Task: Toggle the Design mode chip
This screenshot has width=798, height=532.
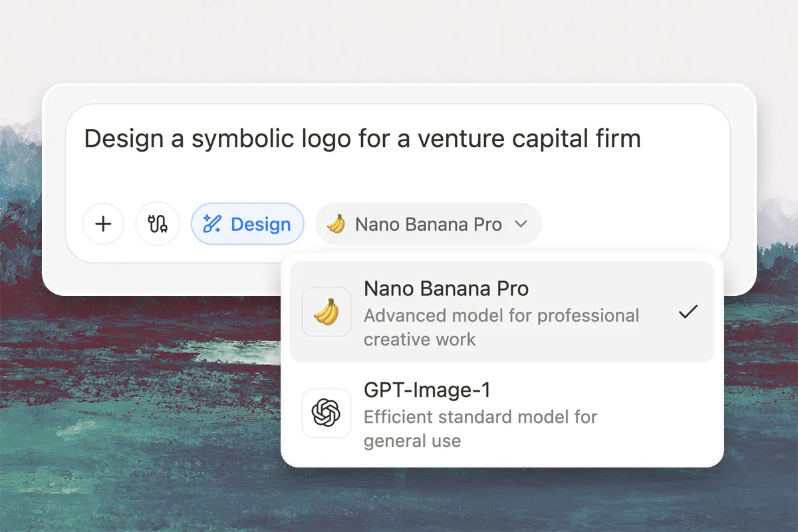Action: coord(247,224)
